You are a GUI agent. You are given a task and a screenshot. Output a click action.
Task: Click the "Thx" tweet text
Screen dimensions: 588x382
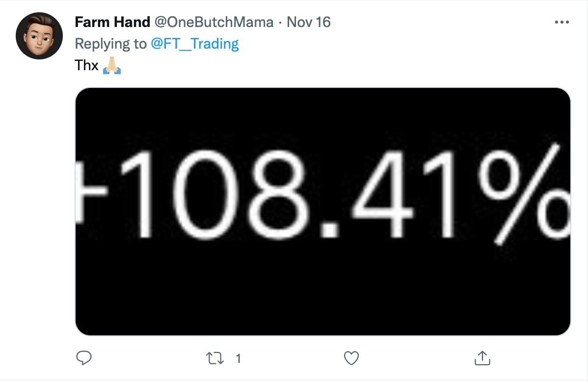point(87,65)
